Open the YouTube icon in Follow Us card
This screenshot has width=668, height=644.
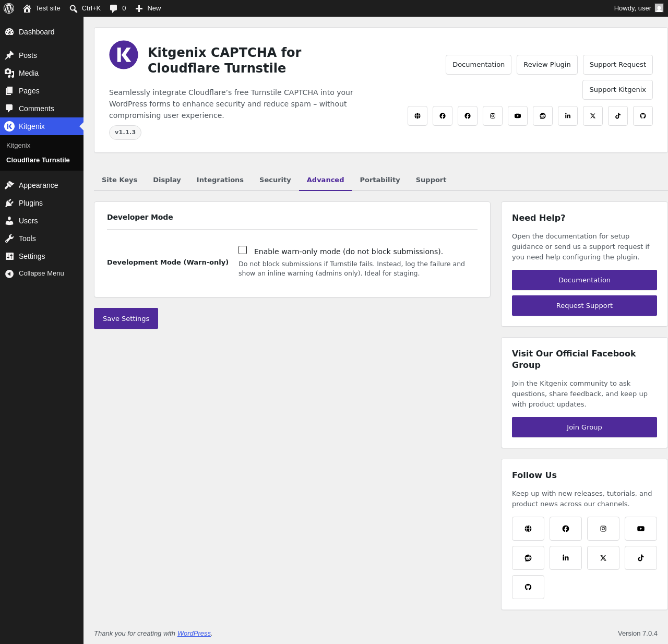pyautogui.click(x=641, y=529)
